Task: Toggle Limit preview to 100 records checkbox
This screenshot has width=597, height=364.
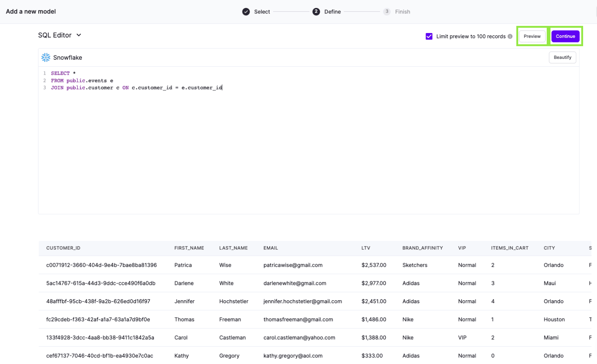Action: point(429,36)
